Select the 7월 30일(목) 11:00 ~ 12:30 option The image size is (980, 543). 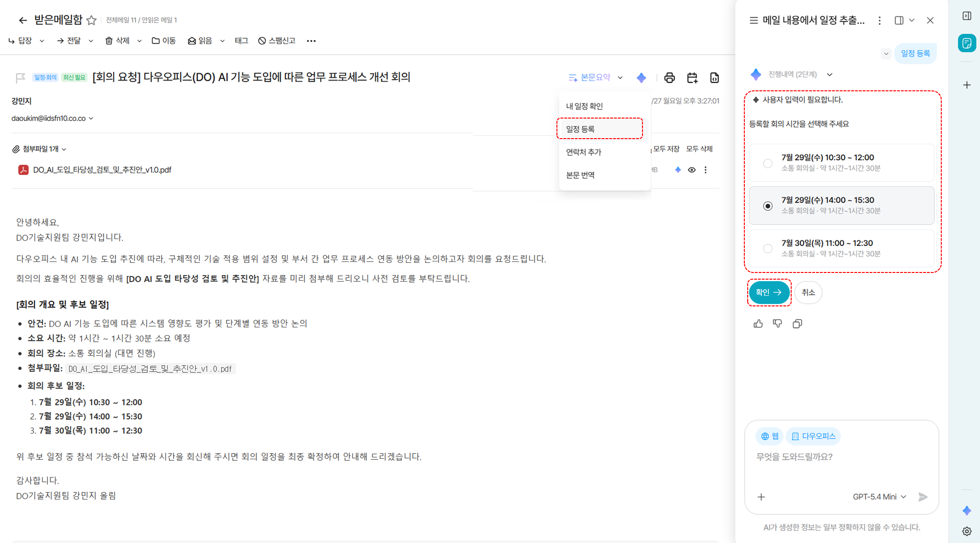click(x=841, y=249)
